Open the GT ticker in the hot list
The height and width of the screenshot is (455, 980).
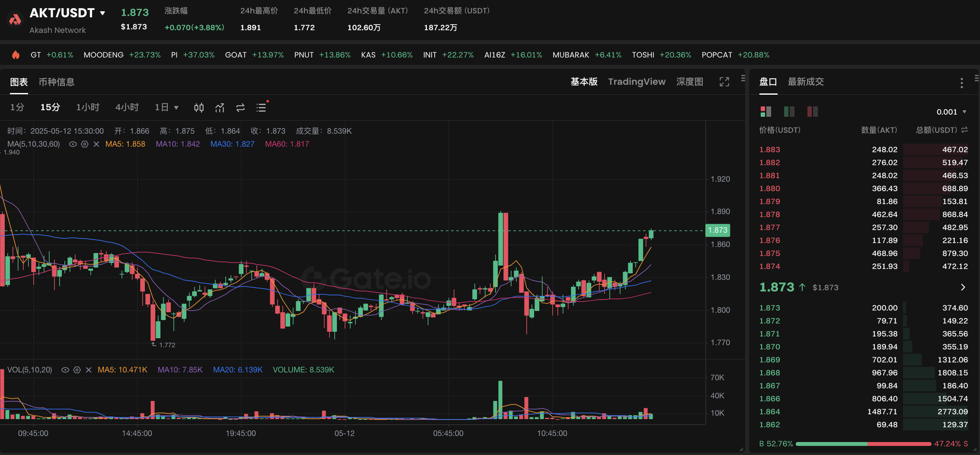pyautogui.click(x=52, y=55)
